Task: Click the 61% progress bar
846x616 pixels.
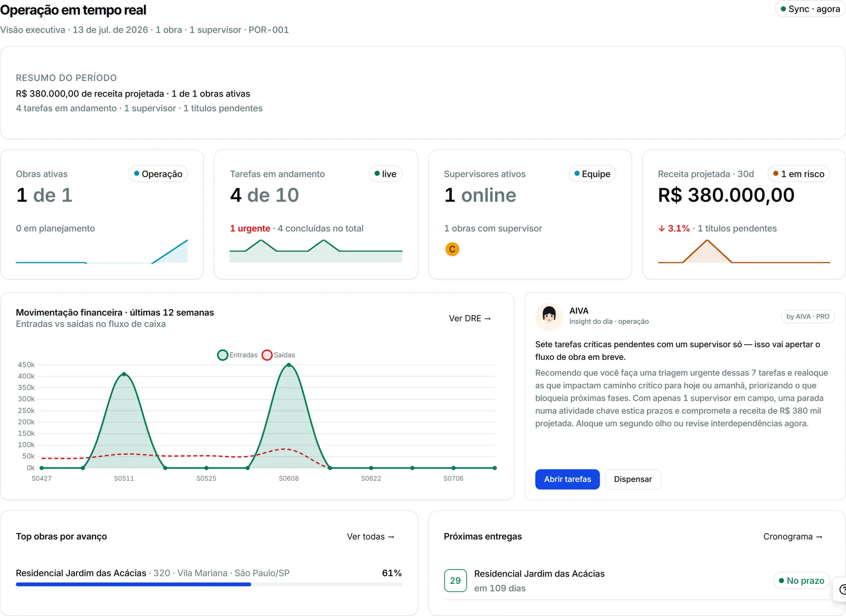Action: pos(209,584)
